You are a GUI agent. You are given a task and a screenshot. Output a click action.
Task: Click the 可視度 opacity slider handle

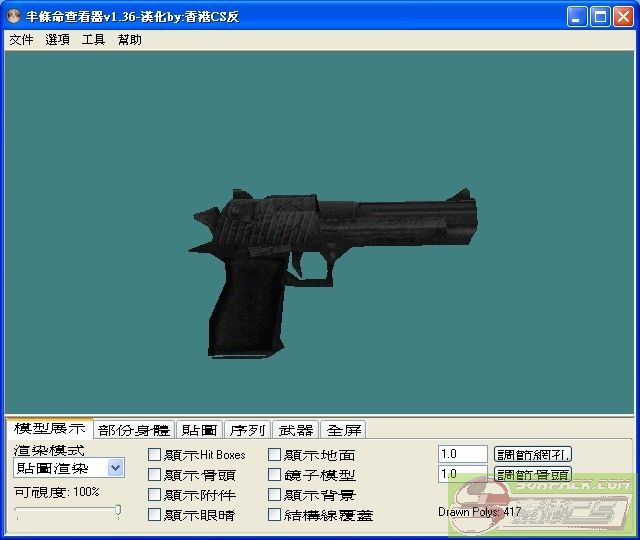point(118,511)
